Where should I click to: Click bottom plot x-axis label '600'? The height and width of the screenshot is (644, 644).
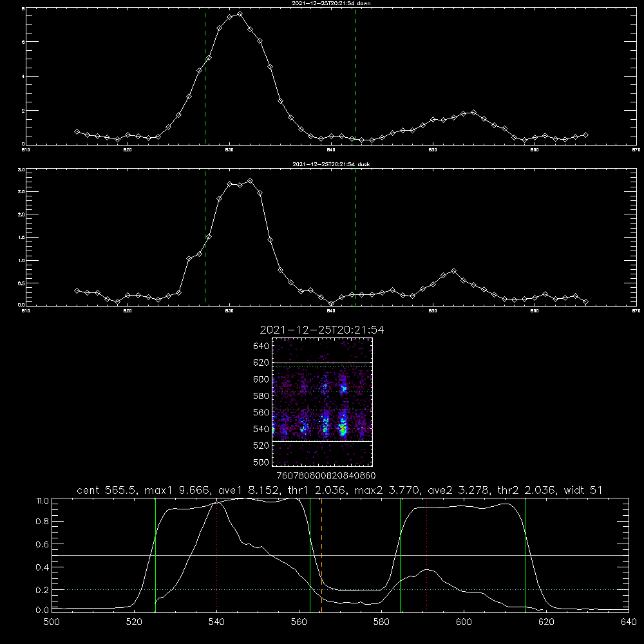(x=464, y=622)
